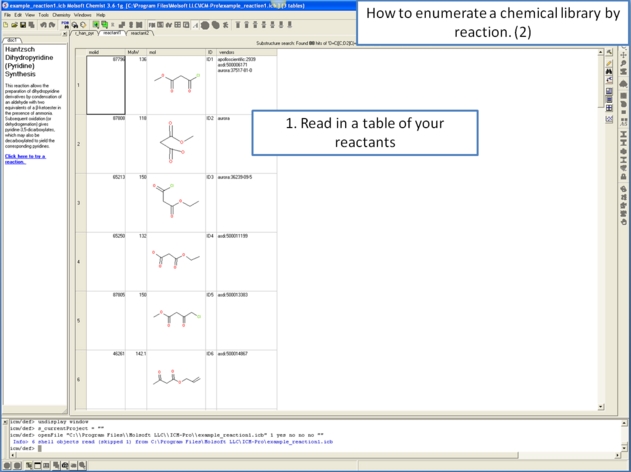Click the MolWt column header

(133, 51)
